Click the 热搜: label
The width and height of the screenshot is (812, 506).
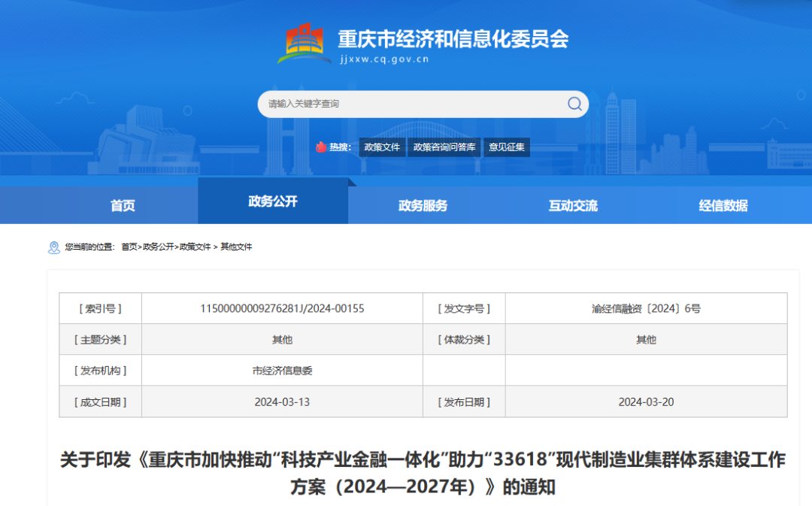tap(341, 147)
